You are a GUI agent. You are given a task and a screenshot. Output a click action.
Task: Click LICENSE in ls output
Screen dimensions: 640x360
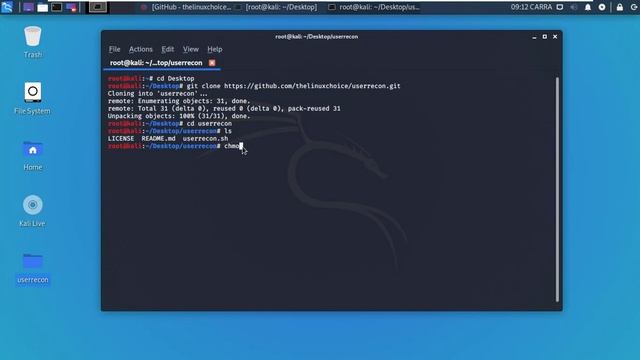pyautogui.click(x=121, y=138)
